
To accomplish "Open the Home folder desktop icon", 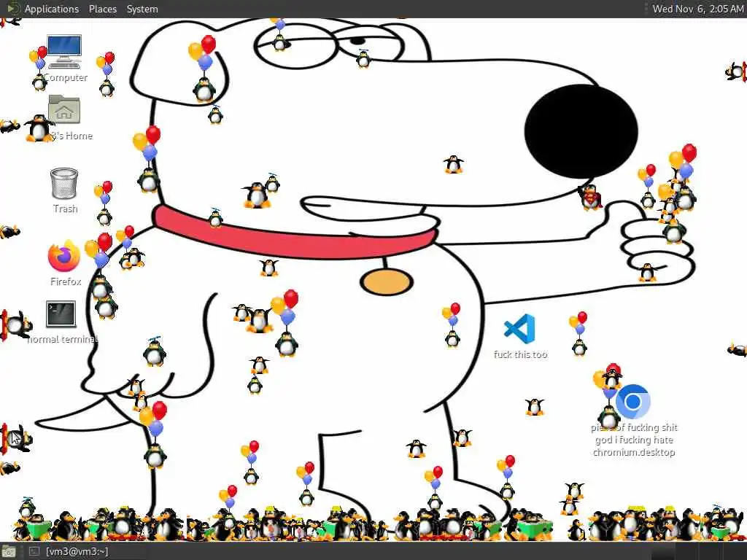I will pyautogui.click(x=64, y=109).
